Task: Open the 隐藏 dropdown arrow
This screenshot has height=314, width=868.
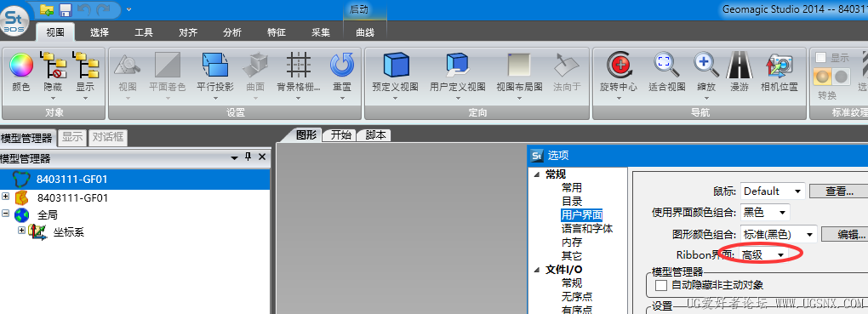Action: coord(54,98)
